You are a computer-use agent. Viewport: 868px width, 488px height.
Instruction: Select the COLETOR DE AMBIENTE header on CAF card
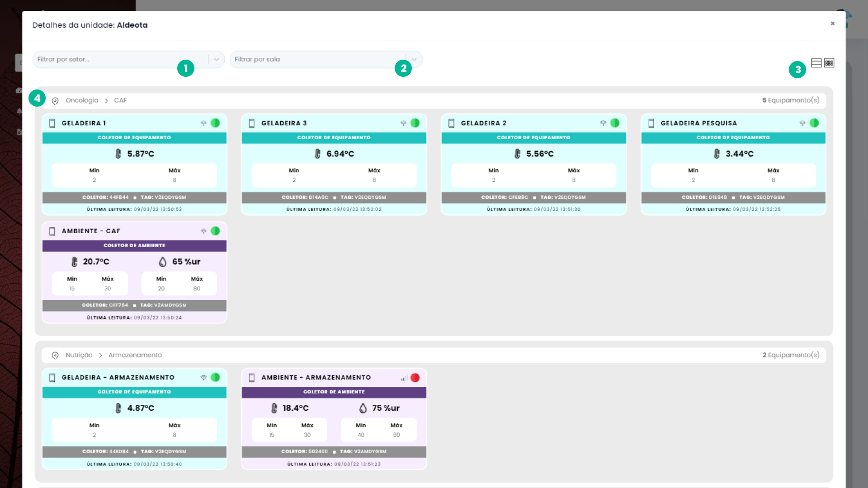[134, 246]
